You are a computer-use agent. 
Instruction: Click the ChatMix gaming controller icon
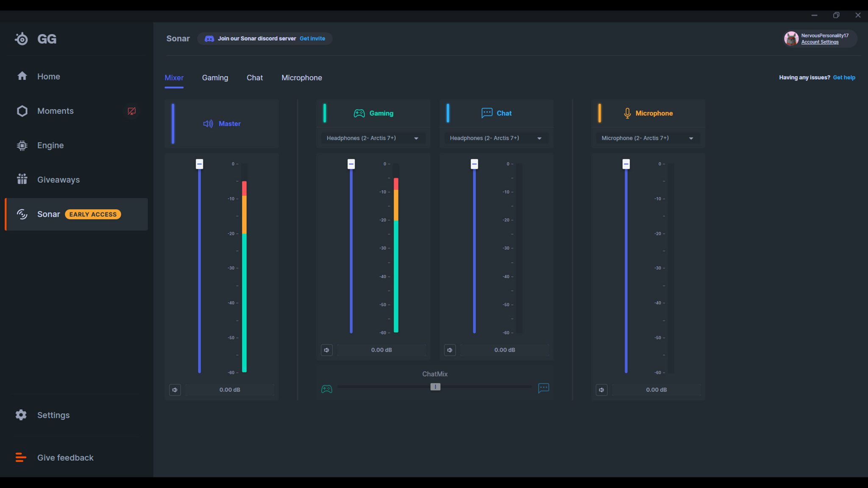(x=326, y=388)
